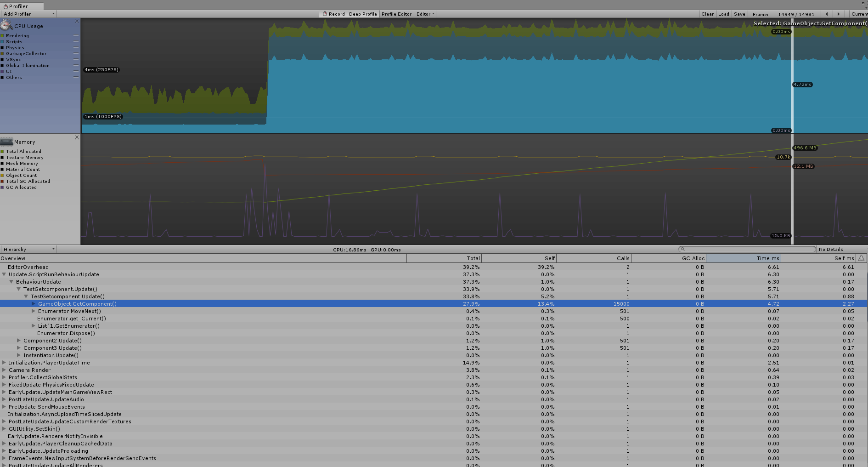This screenshot has height=467, width=868.
Task: Click the Current frame button
Action: tap(858, 14)
